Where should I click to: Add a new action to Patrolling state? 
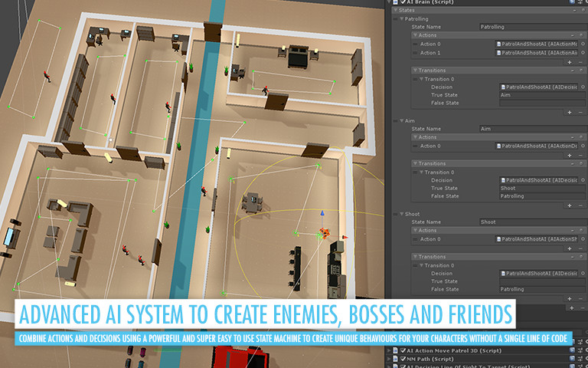570,62
